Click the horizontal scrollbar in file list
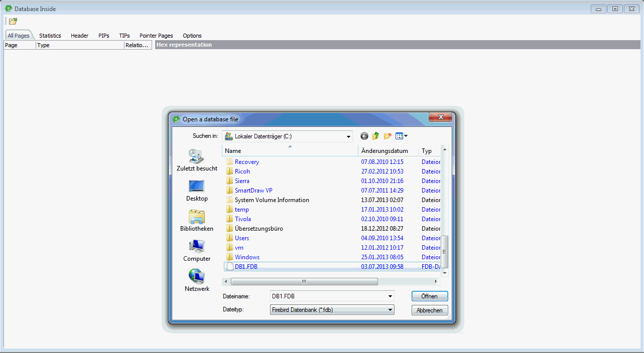The width and height of the screenshot is (644, 353). 304,282
